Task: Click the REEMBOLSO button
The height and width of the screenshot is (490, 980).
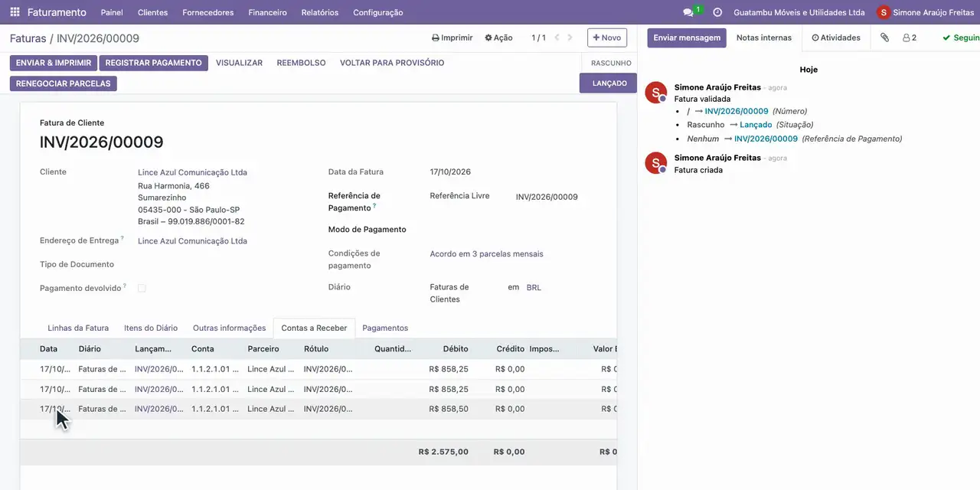Action: coord(301,63)
